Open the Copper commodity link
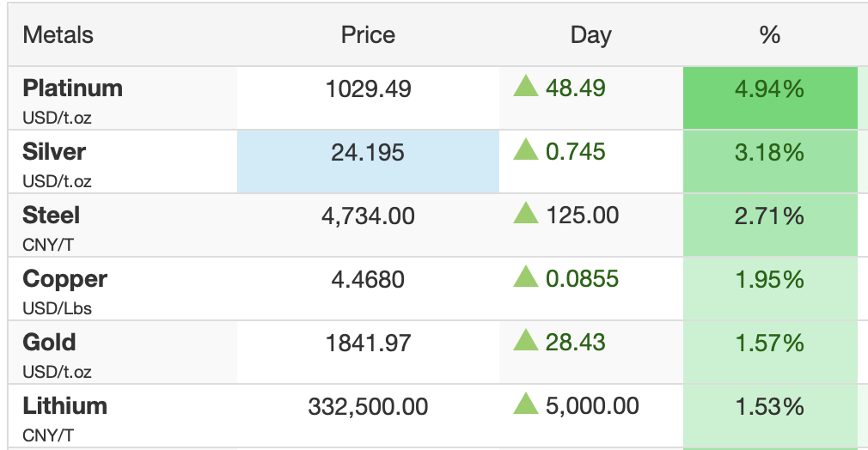Viewport: 868px width, 450px height. [x=64, y=279]
